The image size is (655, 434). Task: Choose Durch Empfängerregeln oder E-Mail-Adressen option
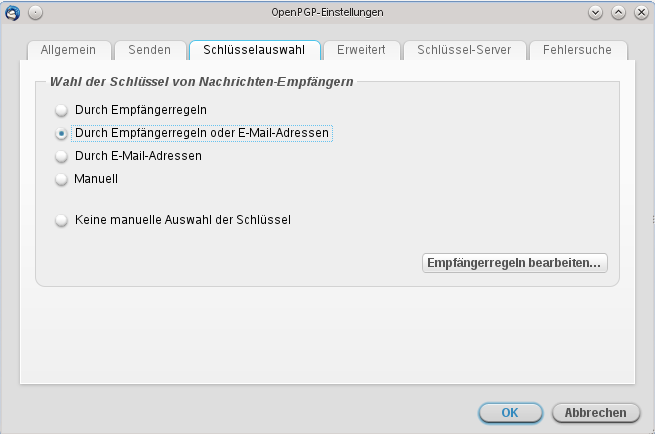[x=62, y=132]
